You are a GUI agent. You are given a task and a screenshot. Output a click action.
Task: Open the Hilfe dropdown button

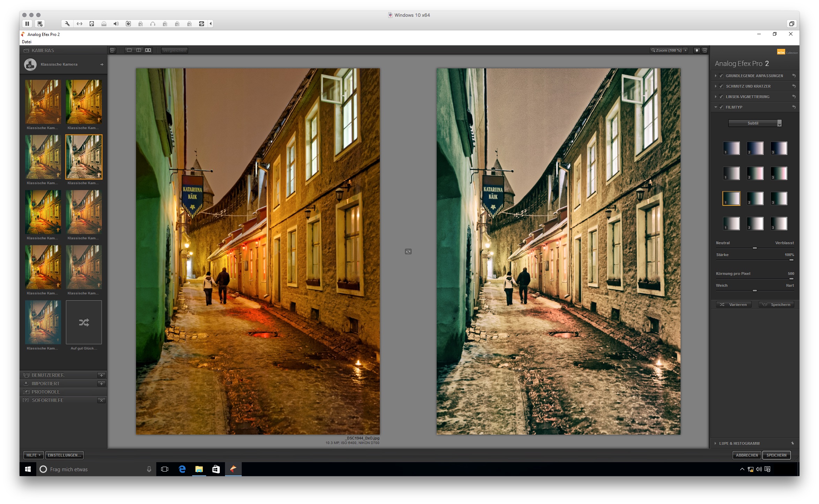click(x=33, y=455)
